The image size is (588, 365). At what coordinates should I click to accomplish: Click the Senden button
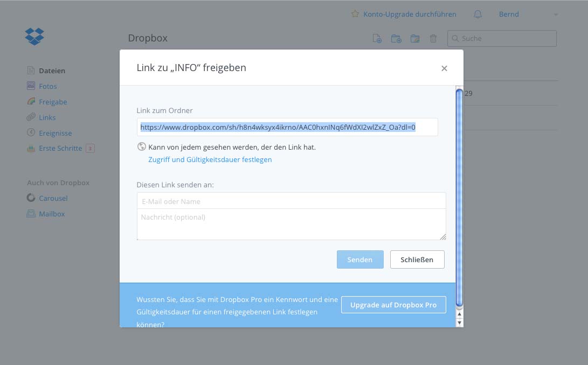[360, 259]
